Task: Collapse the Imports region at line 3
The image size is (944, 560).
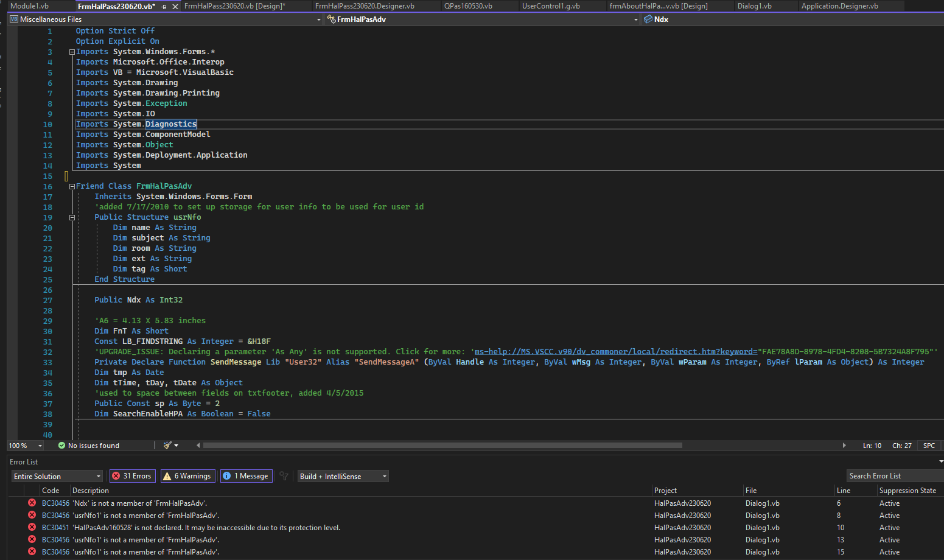Action: [x=72, y=52]
